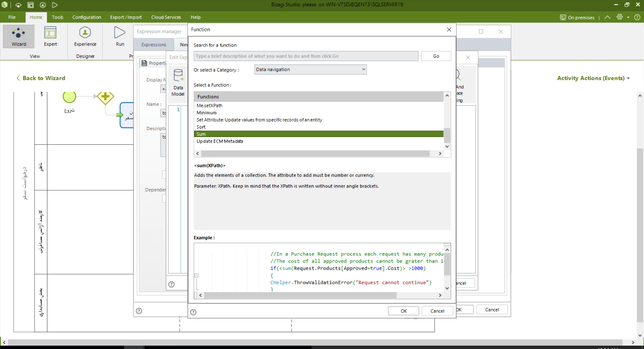
Task: Click example code horizontal scrollbar
Action: (300, 295)
